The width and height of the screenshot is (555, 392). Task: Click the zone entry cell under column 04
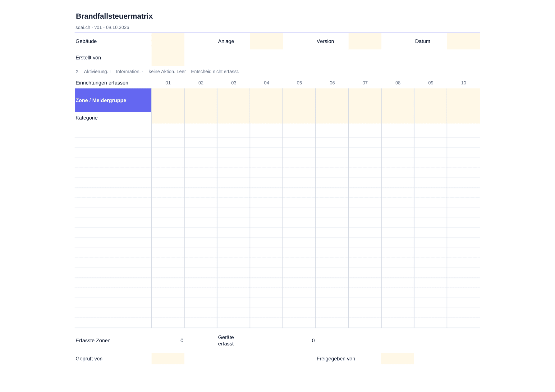[x=266, y=100]
